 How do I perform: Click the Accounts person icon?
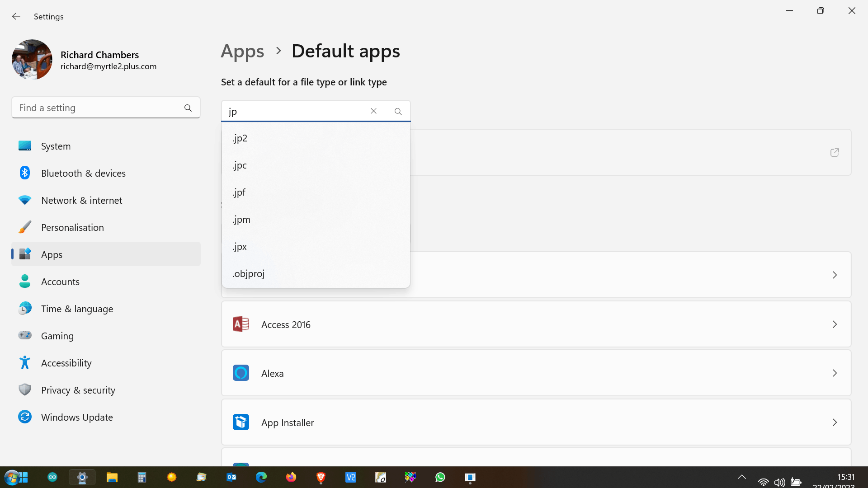(25, 281)
